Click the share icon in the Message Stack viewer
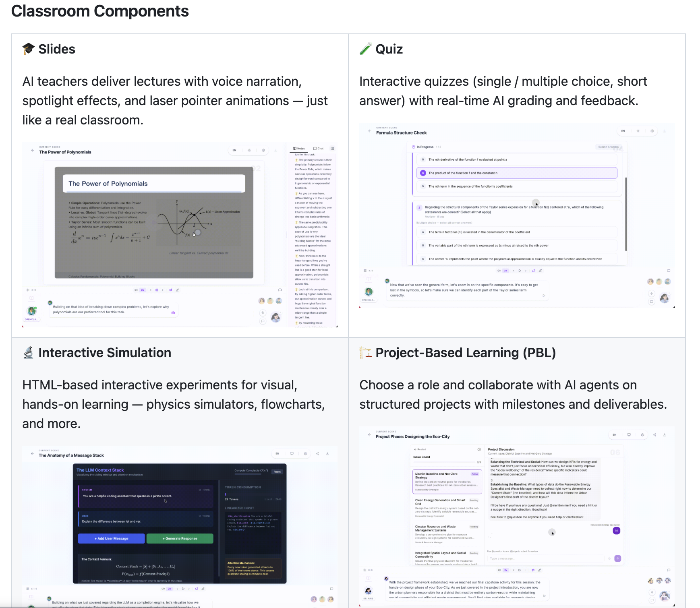700x608 pixels. [317, 453]
